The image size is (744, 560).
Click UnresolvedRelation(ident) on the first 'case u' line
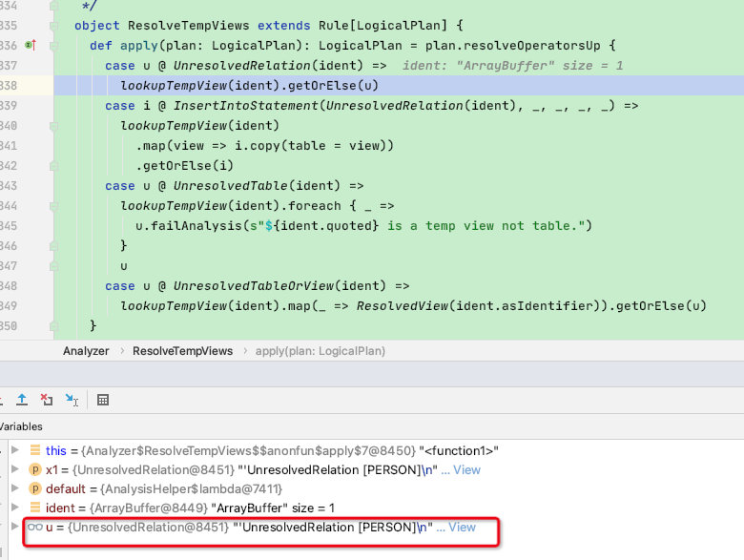[268, 66]
